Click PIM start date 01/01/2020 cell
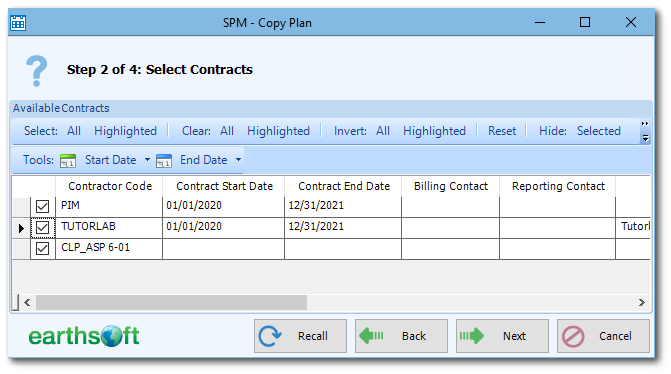 [x=223, y=207]
